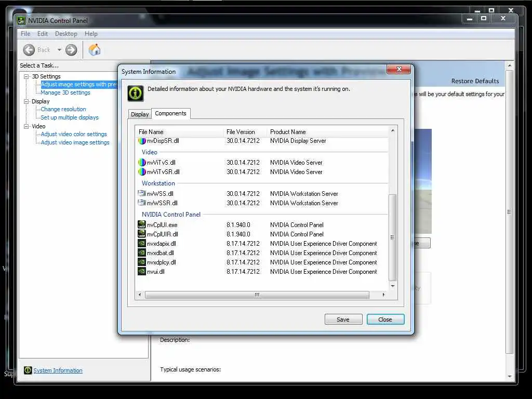Open Adjust video image settings
Image resolution: width=532 pixels, height=399 pixels.
pyautogui.click(x=75, y=142)
